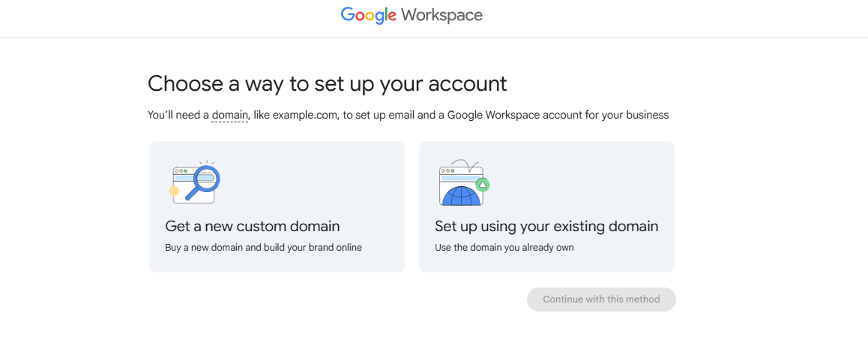Click 'Continue with this method' button
Screen dimensions: 868x337
coord(601,299)
